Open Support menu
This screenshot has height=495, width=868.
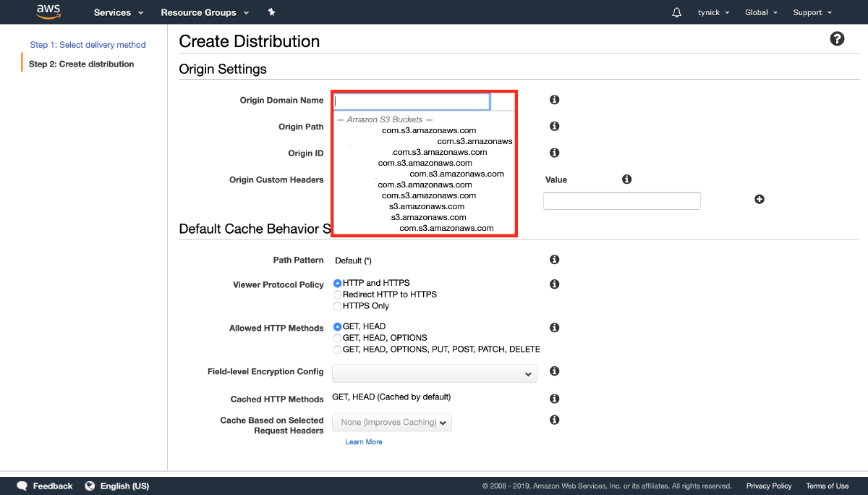pyautogui.click(x=812, y=12)
